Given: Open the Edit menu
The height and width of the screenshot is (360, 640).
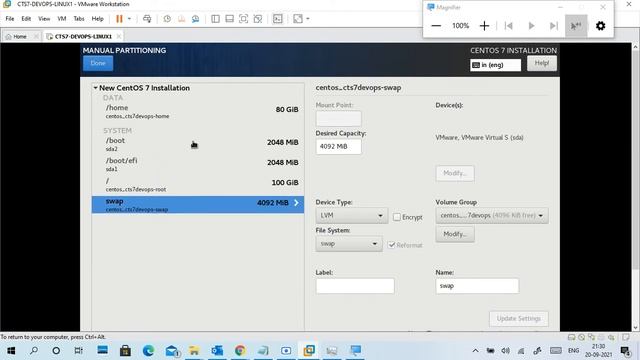Looking at the screenshot, I should [26, 19].
